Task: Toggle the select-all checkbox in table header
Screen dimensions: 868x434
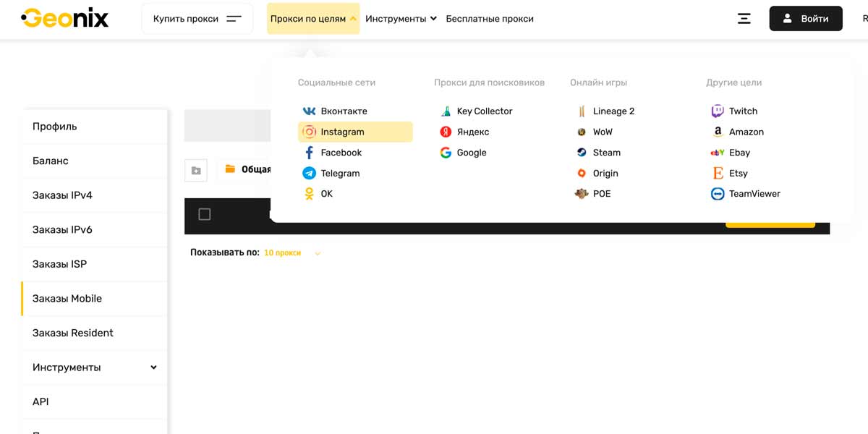Action: point(205,214)
